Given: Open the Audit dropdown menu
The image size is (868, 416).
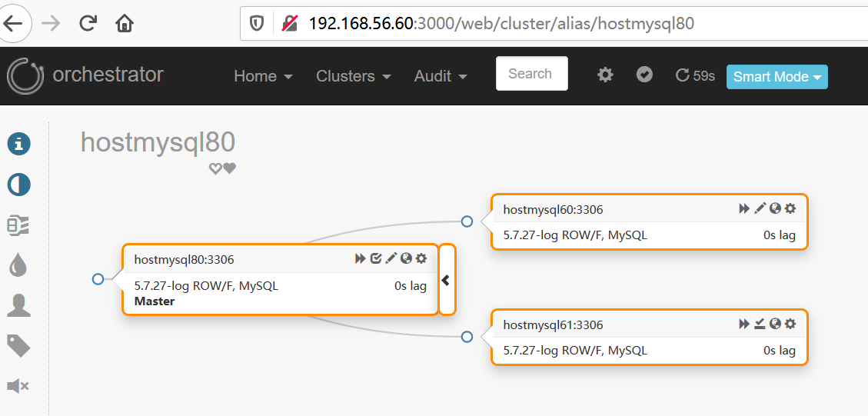Looking at the screenshot, I should click(441, 76).
